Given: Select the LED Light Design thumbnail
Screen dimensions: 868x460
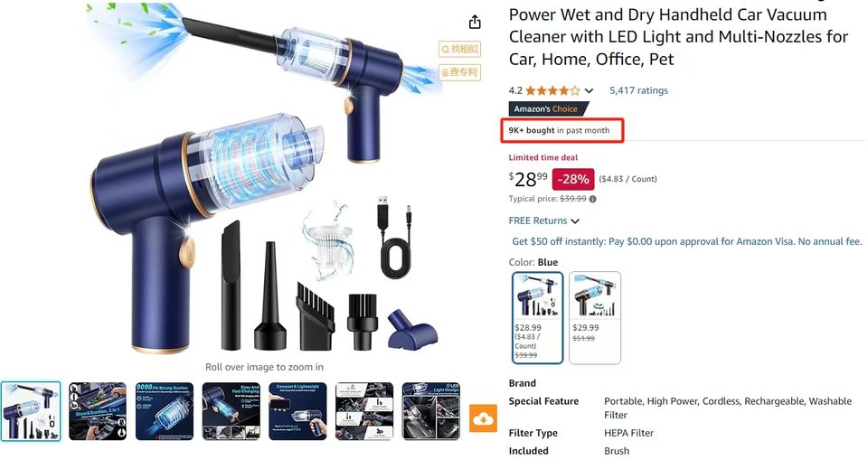Looking at the screenshot, I should 430,411.
